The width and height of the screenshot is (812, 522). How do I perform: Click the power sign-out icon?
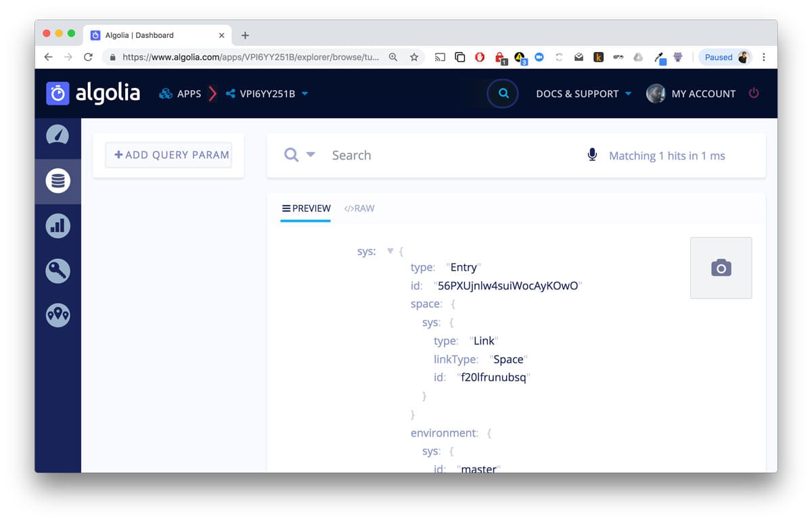click(x=754, y=93)
